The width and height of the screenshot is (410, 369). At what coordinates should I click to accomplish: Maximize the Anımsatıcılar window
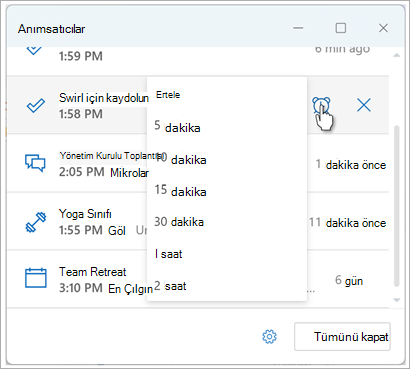click(x=340, y=28)
